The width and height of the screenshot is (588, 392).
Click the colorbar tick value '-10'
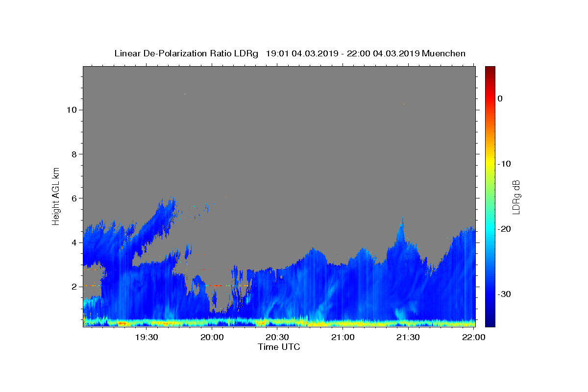pyautogui.click(x=504, y=164)
